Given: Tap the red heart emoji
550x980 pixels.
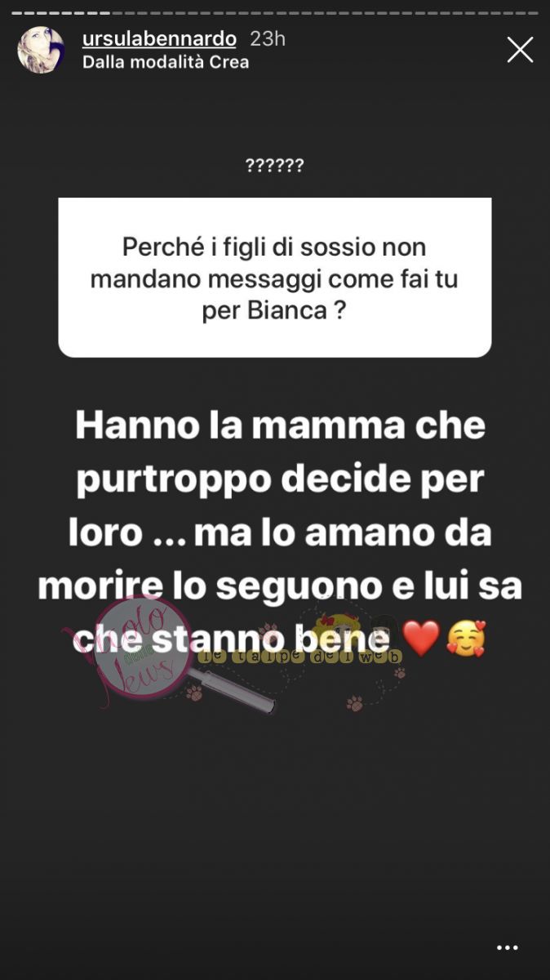Looking at the screenshot, I should [421, 639].
